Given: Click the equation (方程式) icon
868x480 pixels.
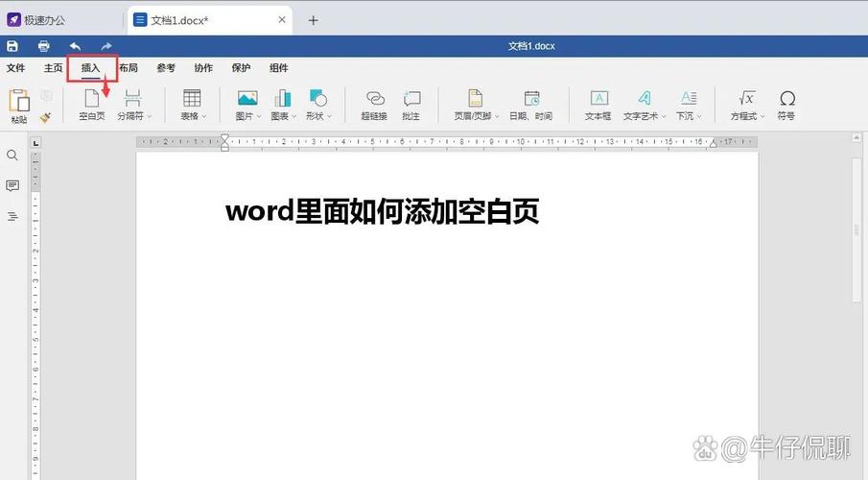Looking at the screenshot, I should coord(746,98).
